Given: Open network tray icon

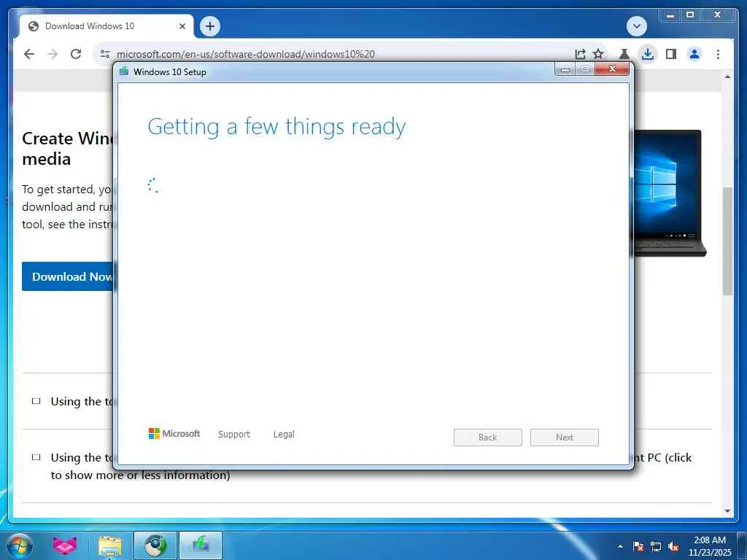Looking at the screenshot, I should pos(656,546).
